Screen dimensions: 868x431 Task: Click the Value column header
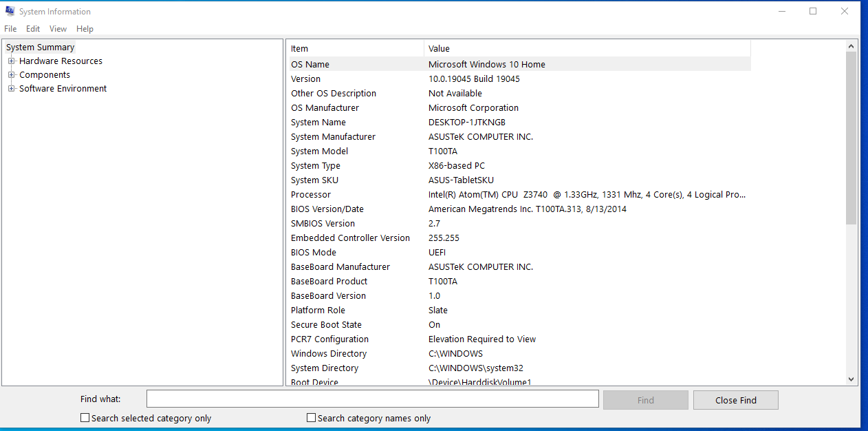(587, 48)
